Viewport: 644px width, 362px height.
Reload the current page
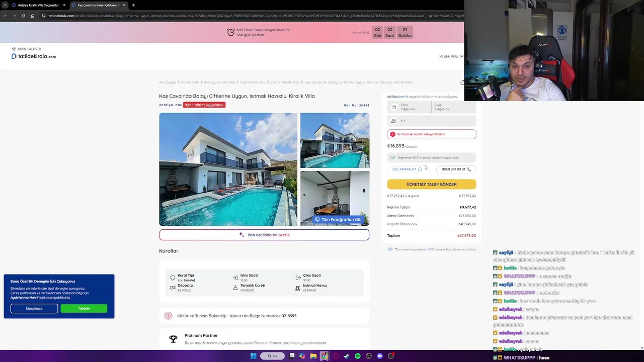(x=24, y=16)
